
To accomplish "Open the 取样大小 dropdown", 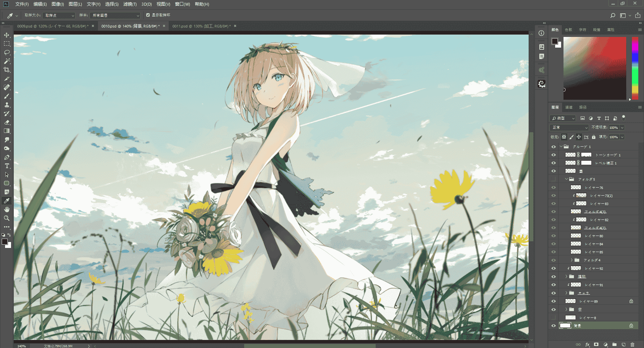I will 59,15.
